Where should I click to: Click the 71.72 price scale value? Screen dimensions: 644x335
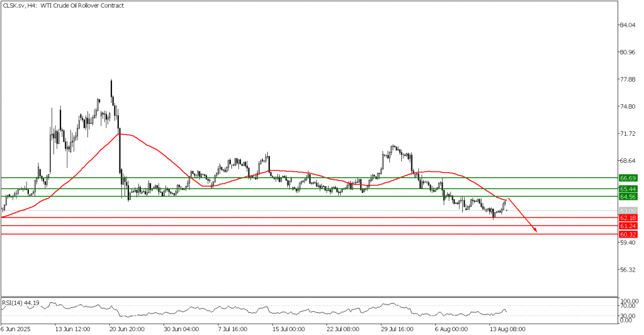[x=628, y=133]
